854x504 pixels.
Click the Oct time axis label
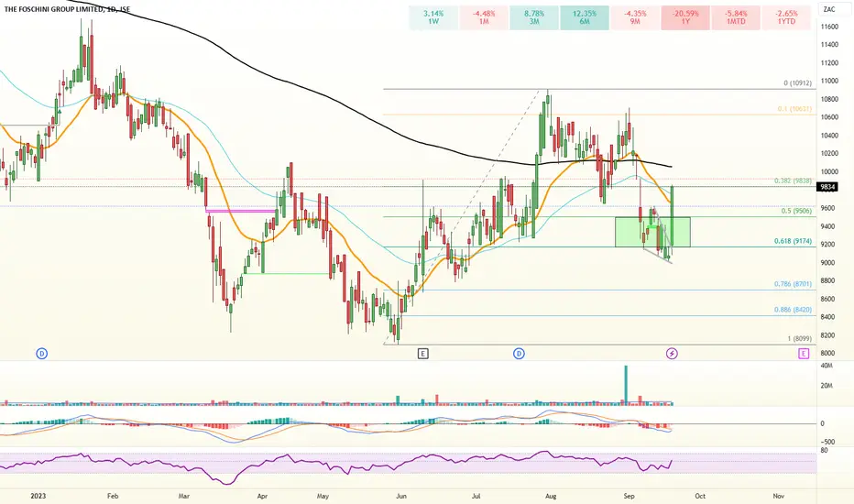point(700,497)
